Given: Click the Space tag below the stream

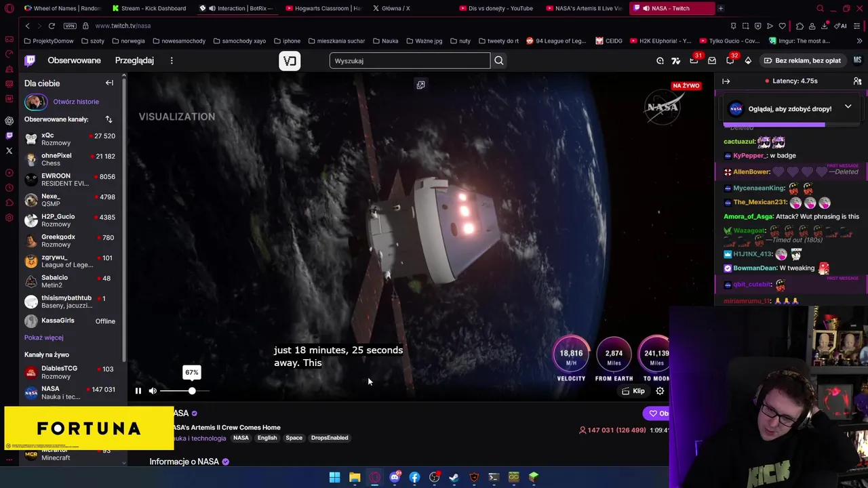Looking at the screenshot, I should [x=294, y=438].
